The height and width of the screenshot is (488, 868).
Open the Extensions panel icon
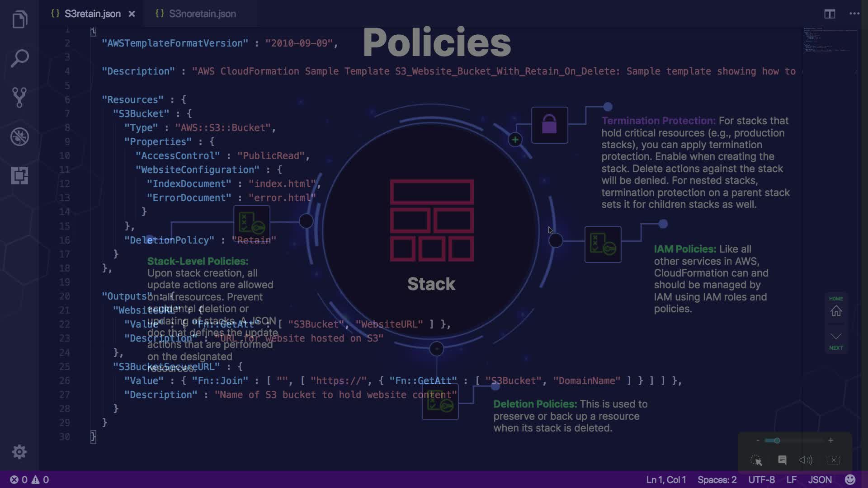click(19, 175)
